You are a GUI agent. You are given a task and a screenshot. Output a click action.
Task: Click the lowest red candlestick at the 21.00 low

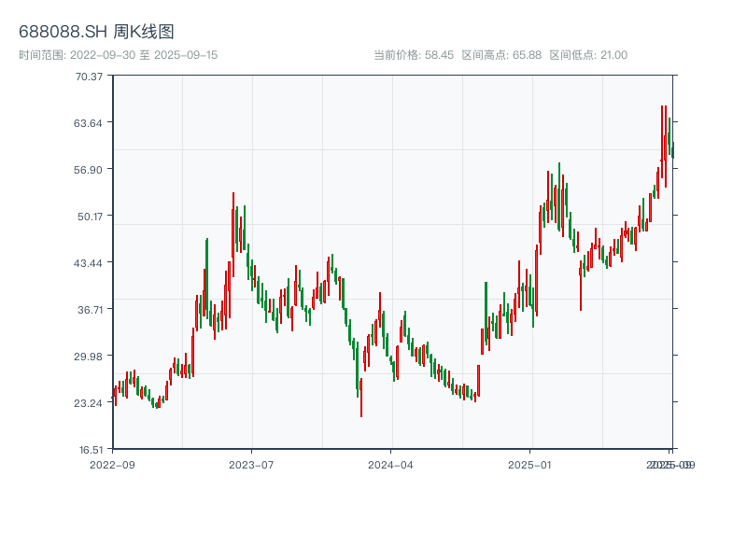361,399
